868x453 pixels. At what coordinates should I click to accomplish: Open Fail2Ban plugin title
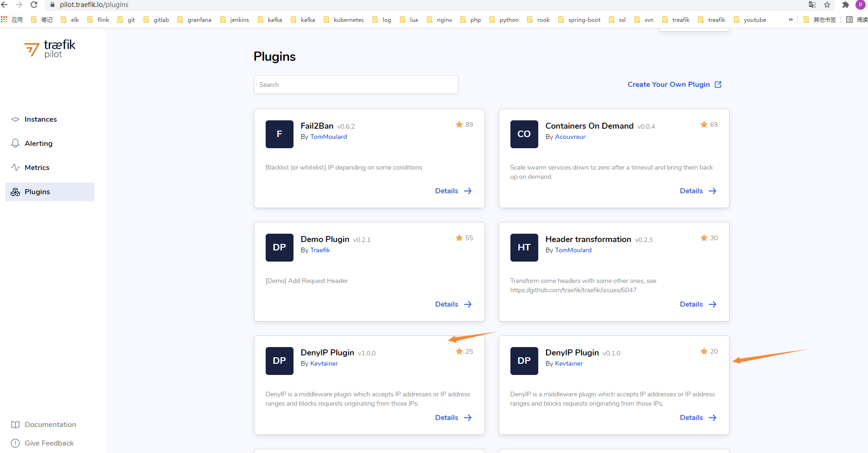pos(317,126)
